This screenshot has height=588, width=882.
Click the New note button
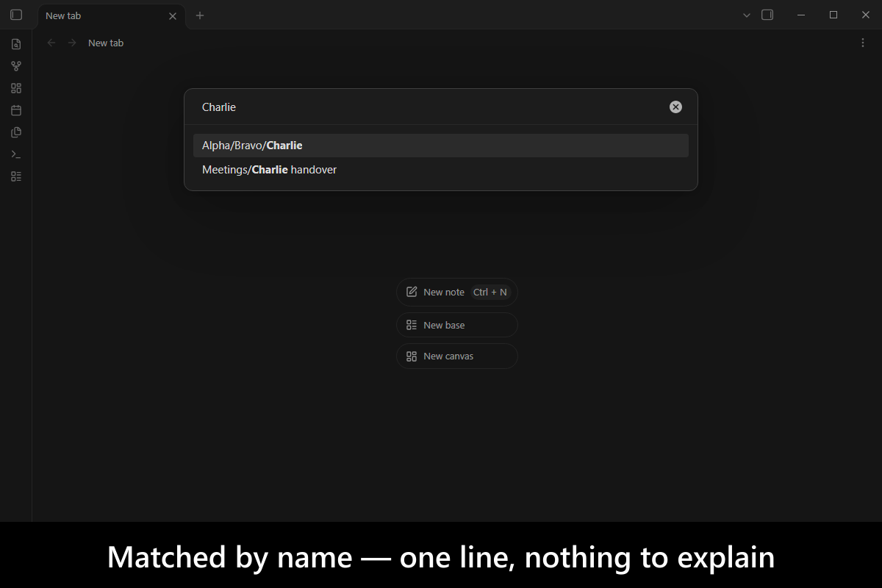457,292
